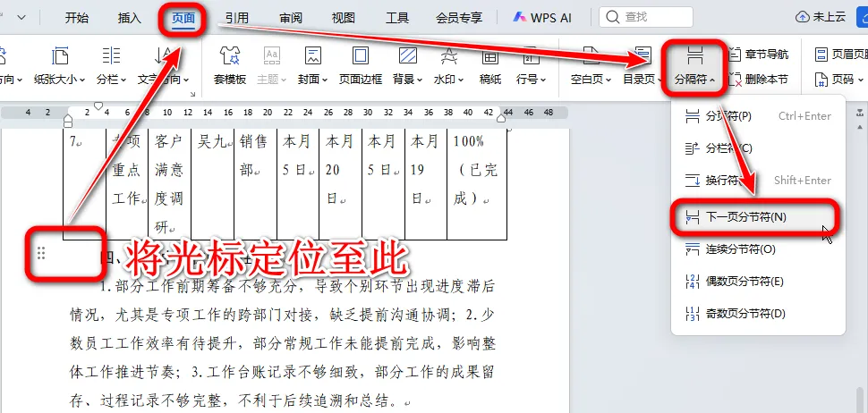This screenshot has width=868, height=413.
Task: Expand the quick access toolbar chevron
Action: coord(21,18)
